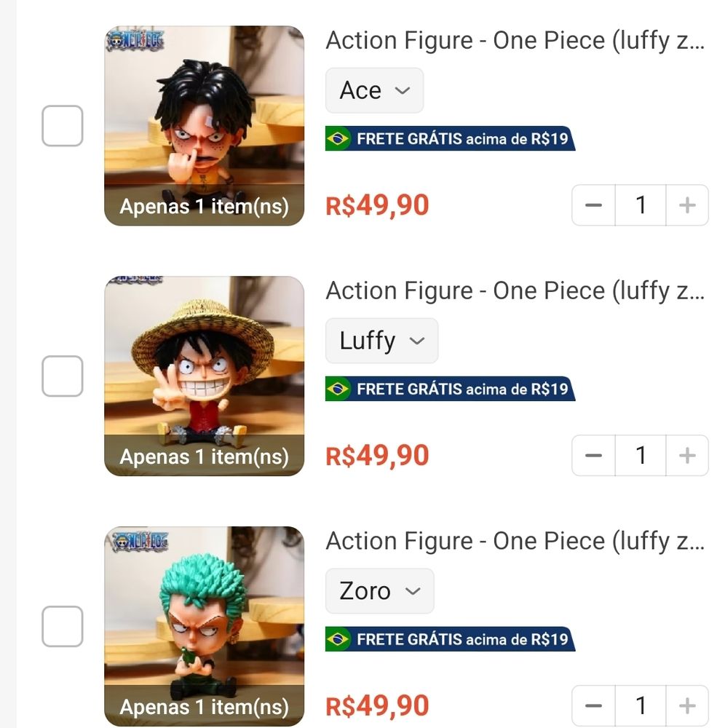Screen dimensions: 725x728
Task: Click plus button for Luffy figure
Action: 686,456
